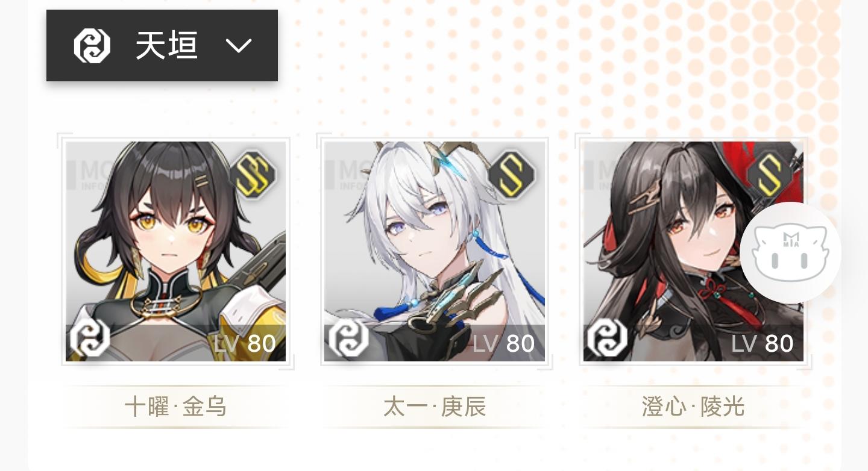868x471 pixels.
Task: Select the 十曜·金乌 character portrait
Action: coord(175,251)
